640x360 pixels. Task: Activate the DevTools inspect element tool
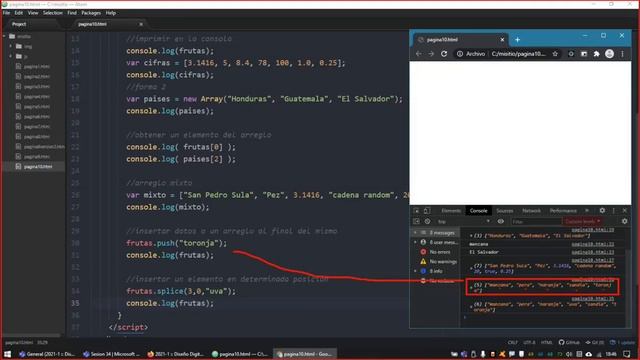416,211
